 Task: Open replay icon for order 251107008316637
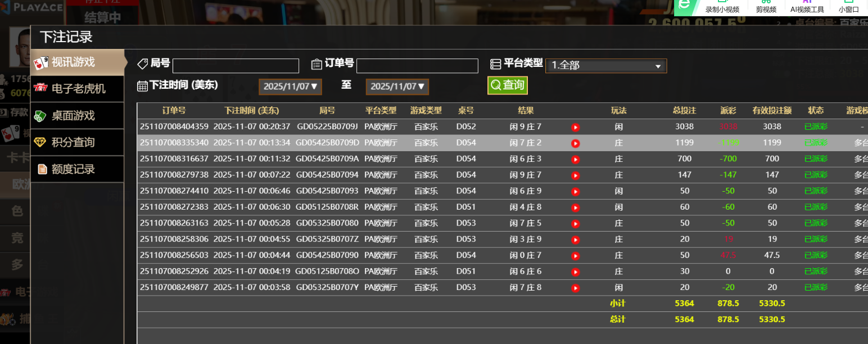pyautogui.click(x=575, y=159)
